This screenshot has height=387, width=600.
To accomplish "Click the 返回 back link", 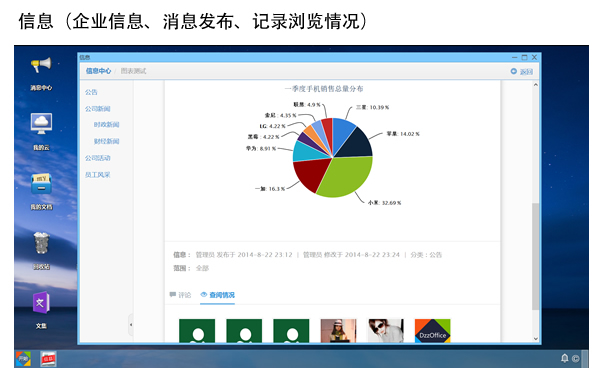I will pos(522,72).
